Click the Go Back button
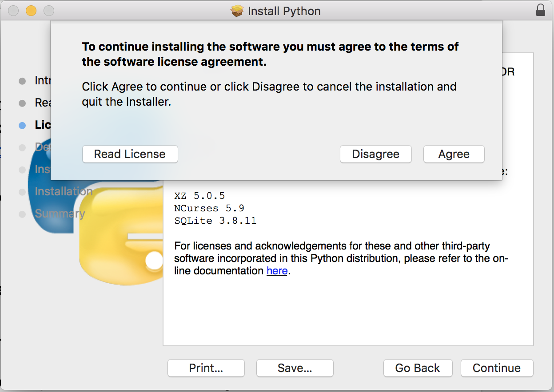 [418, 368]
